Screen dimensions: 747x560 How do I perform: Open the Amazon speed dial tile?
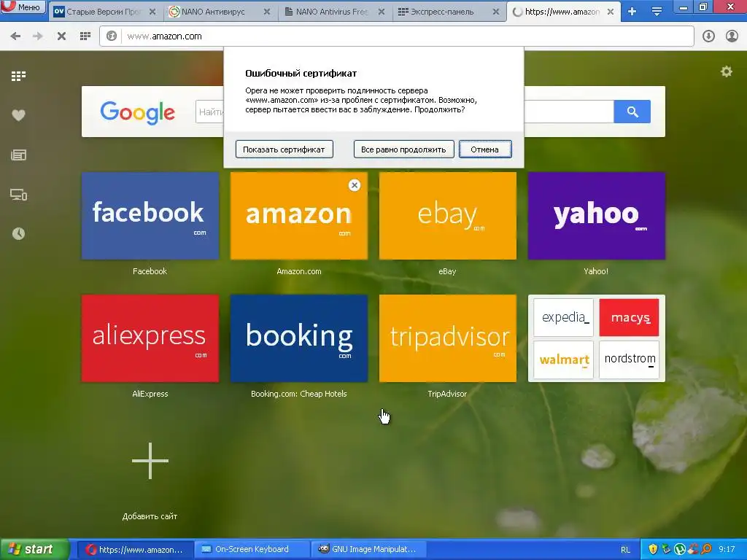(298, 216)
